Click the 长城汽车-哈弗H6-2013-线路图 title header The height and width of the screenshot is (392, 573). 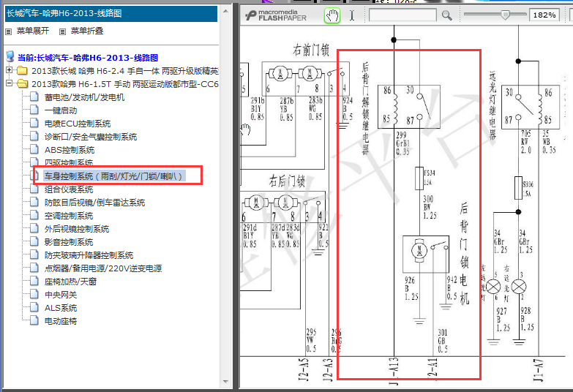click(111, 13)
